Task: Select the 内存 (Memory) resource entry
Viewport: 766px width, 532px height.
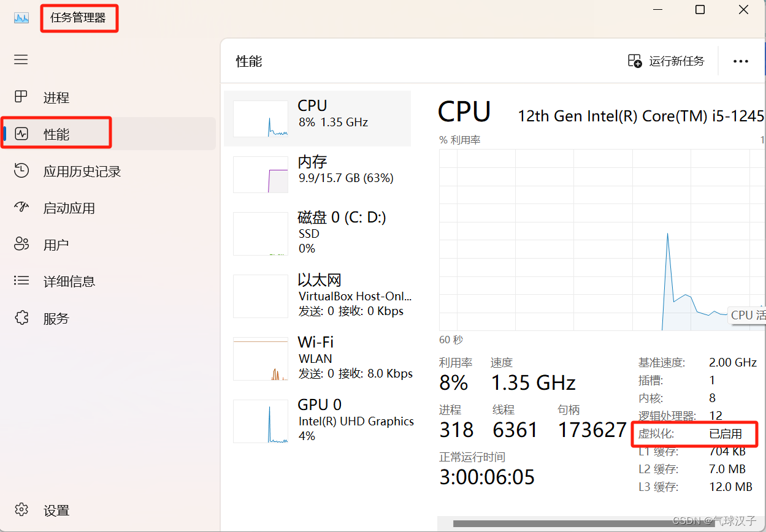Action: 317,174
